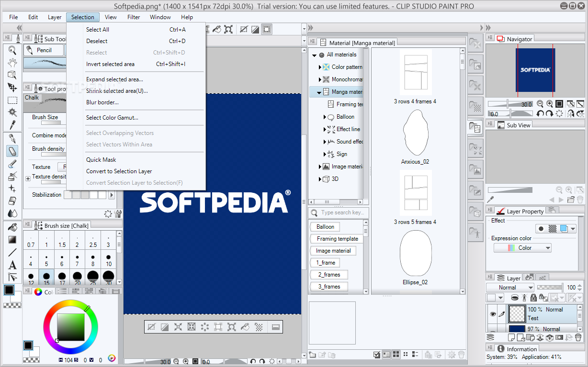Toggle Layer color effect button

click(x=564, y=229)
